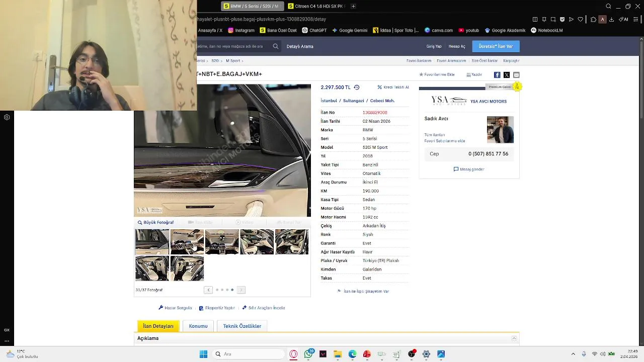This screenshot has height=362, width=644.
Task: Open sidebar settings gear icon
Action: (7, 117)
